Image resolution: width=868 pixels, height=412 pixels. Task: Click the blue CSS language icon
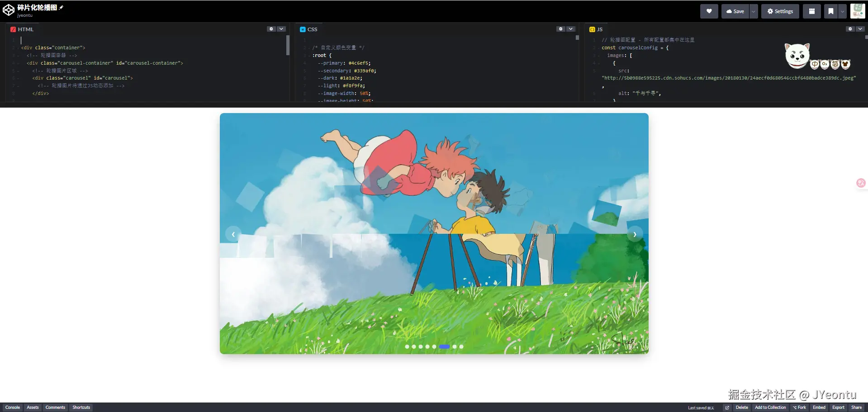303,29
